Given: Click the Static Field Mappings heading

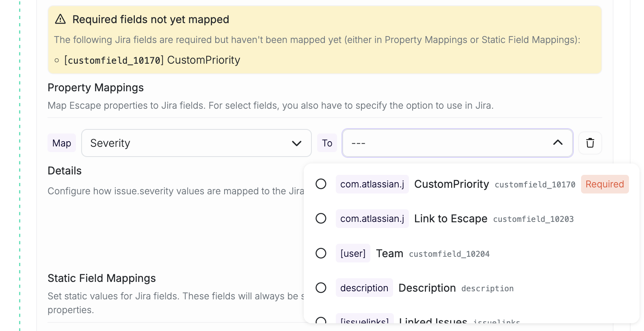Looking at the screenshot, I should pos(102,278).
